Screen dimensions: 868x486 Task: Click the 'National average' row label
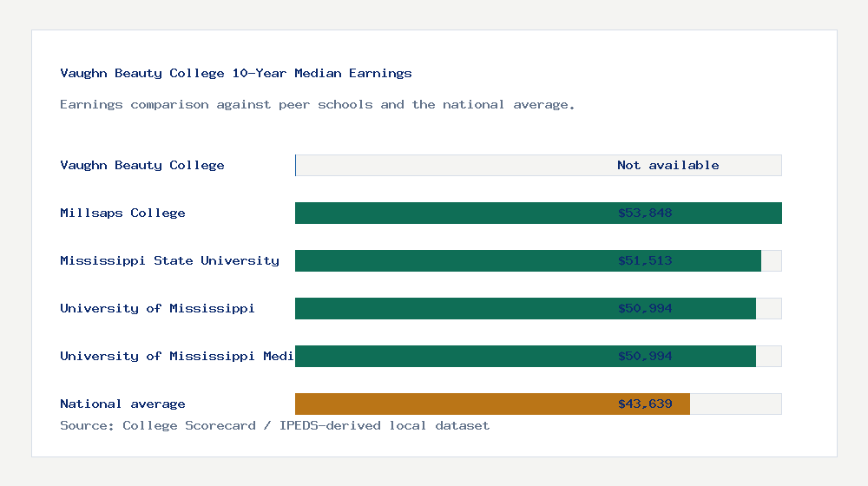coord(123,404)
